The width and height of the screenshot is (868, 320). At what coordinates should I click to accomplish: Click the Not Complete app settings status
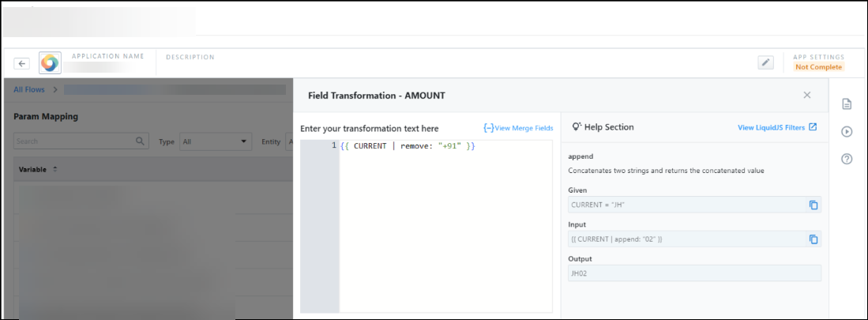pos(819,67)
